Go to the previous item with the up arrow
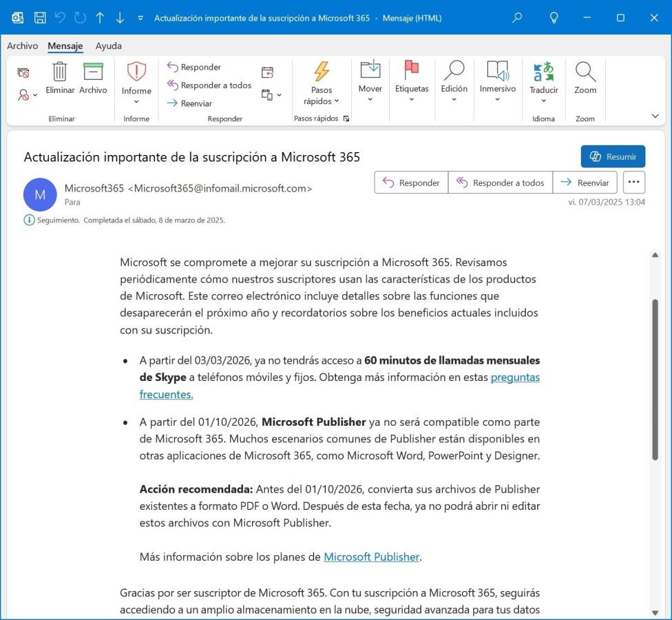The height and width of the screenshot is (620, 672). pos(100,18)
